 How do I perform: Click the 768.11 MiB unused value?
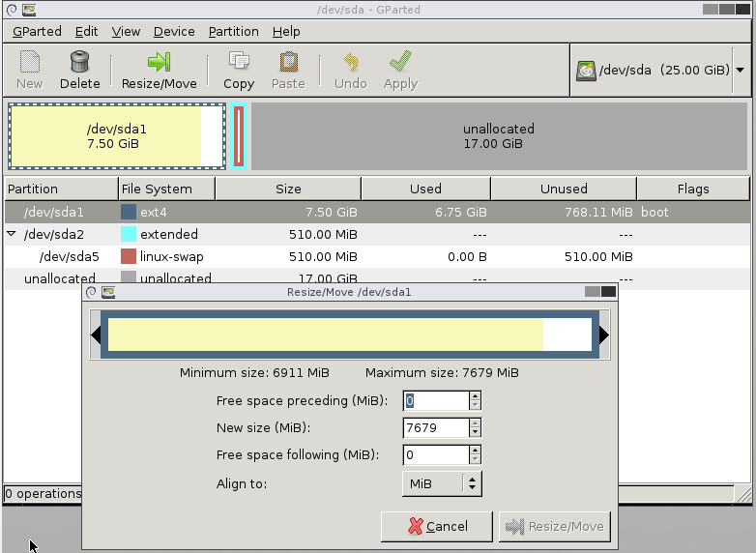[x=598, y=212]
